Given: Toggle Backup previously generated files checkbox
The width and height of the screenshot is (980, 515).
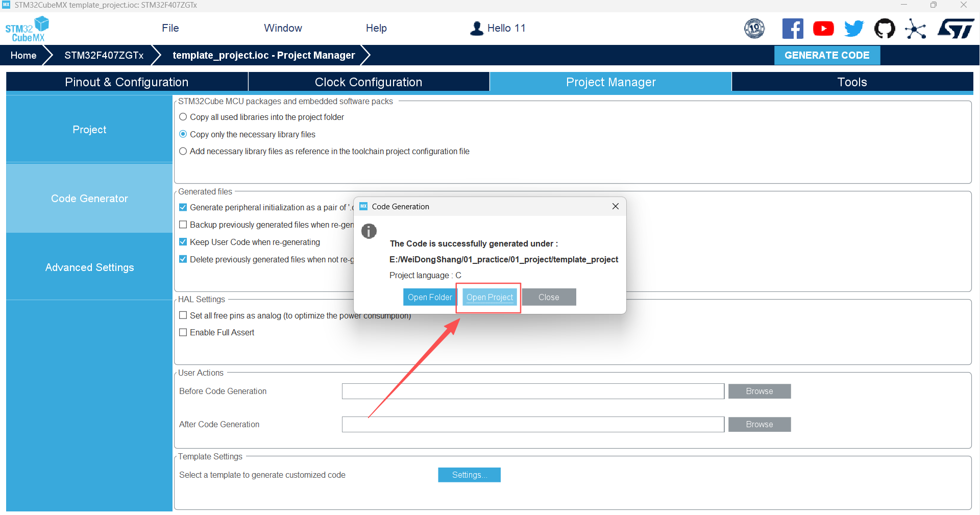Looking at the screenshot, I should (x=183, y=225).
